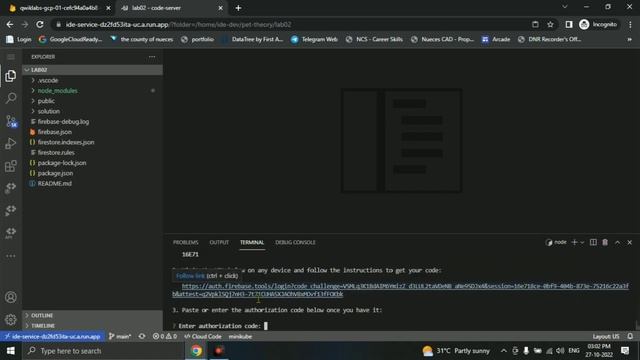
Task: Click Layout: US status item
Action: point(606,336)
